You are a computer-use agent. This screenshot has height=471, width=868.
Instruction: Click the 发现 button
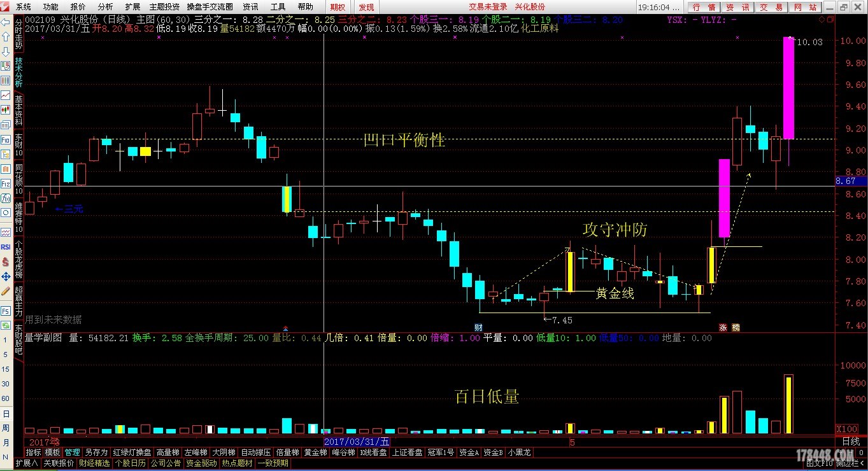(x=366, y=7)
